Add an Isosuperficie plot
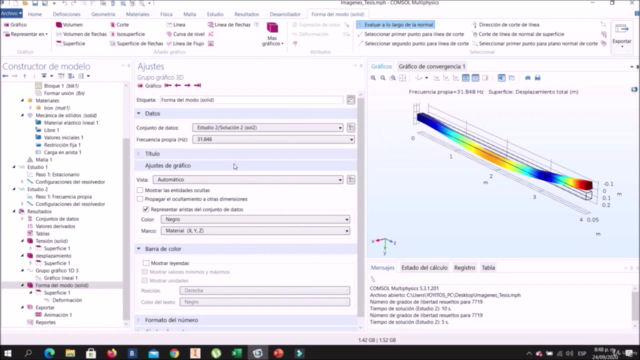640x360 pixels. click(x=127, y=34)
